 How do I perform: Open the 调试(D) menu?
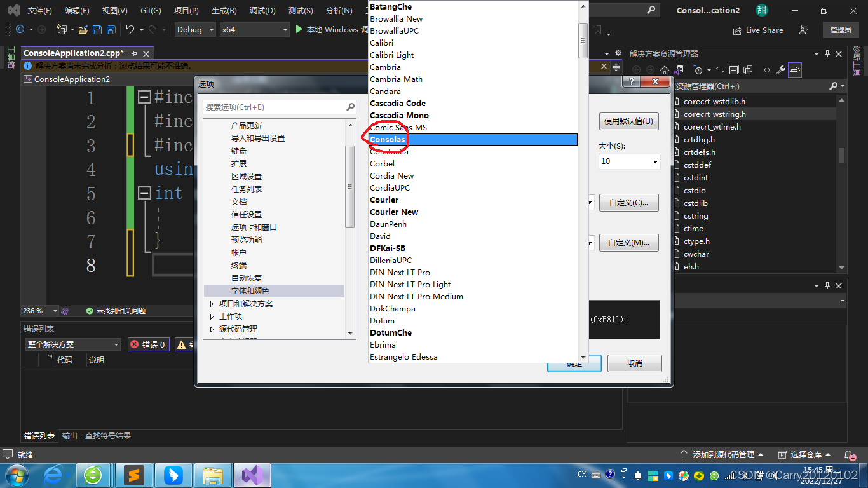262,11
